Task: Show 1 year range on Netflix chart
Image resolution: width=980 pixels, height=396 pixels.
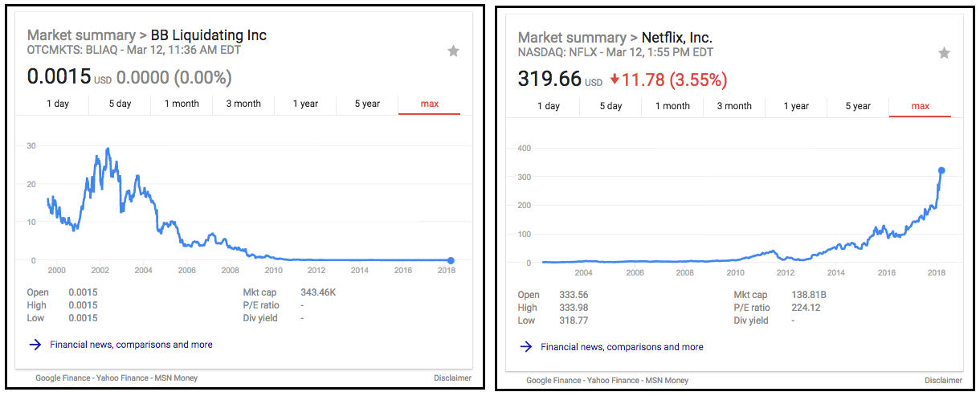Action: click(x=796, y=106)
